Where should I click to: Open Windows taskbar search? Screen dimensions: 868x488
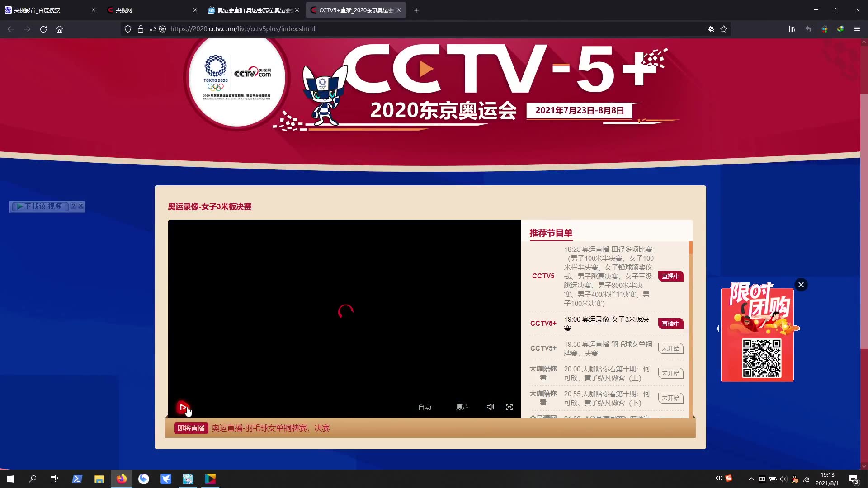click(x=33, y=479)
